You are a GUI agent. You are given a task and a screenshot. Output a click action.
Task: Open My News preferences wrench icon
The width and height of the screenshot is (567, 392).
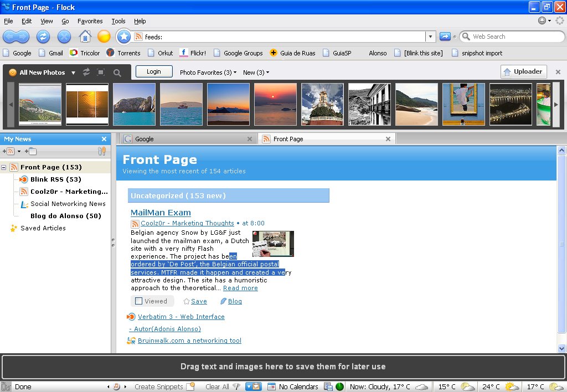point(102,151)
